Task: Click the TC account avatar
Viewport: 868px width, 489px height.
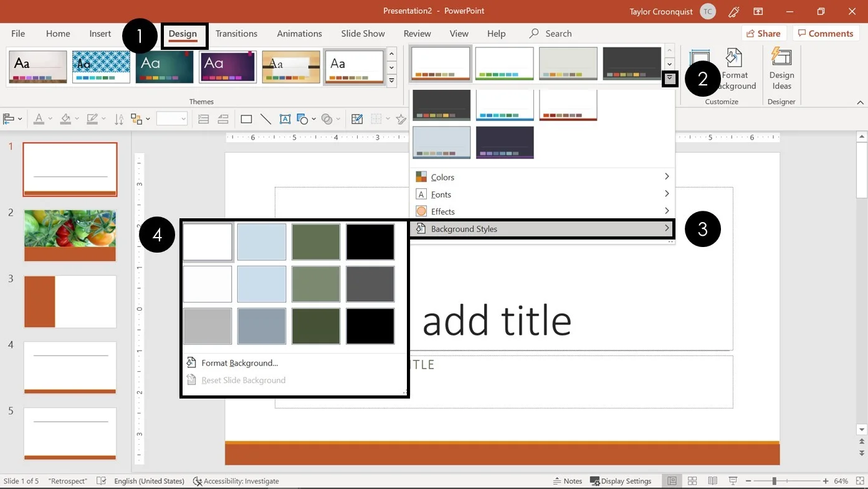Action: (707, 11)
